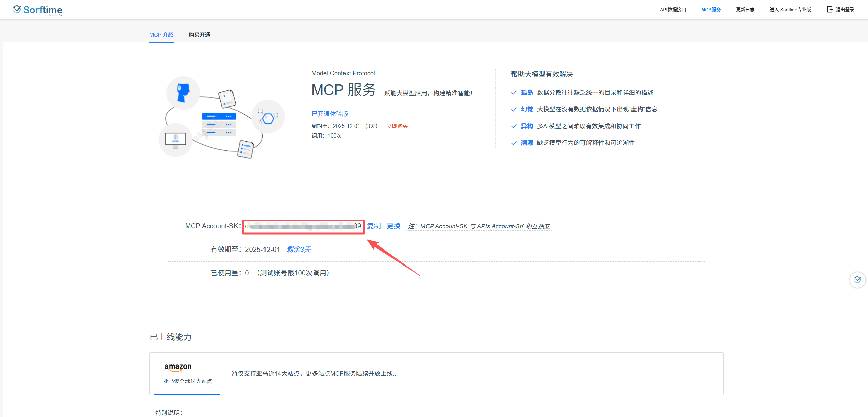The image size is (868, 417).
Task: Click the checkmark beside 异构
Action: coord(514,126)
